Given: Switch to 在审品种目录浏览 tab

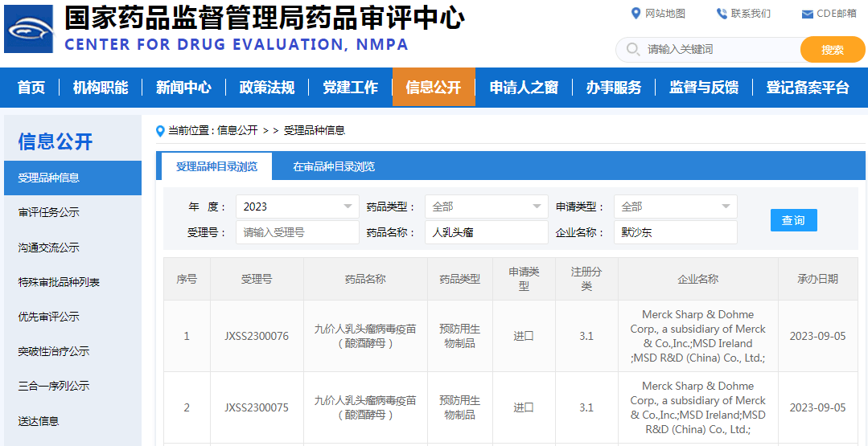Looking at the screenshot, I should pos(333,166).
